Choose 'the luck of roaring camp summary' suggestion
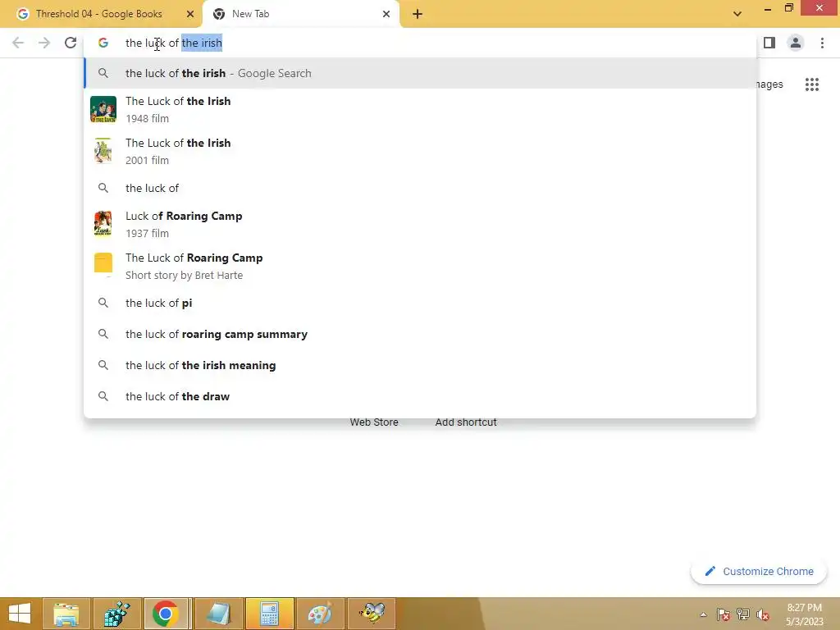This screenshot has height=630, width=840. click(x=420, y=334)
